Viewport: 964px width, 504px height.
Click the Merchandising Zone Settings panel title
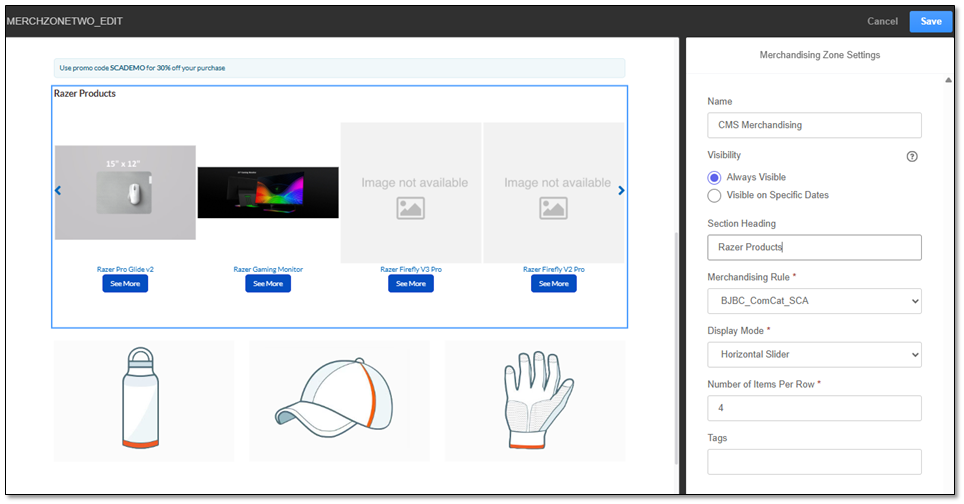pos(820,55)
